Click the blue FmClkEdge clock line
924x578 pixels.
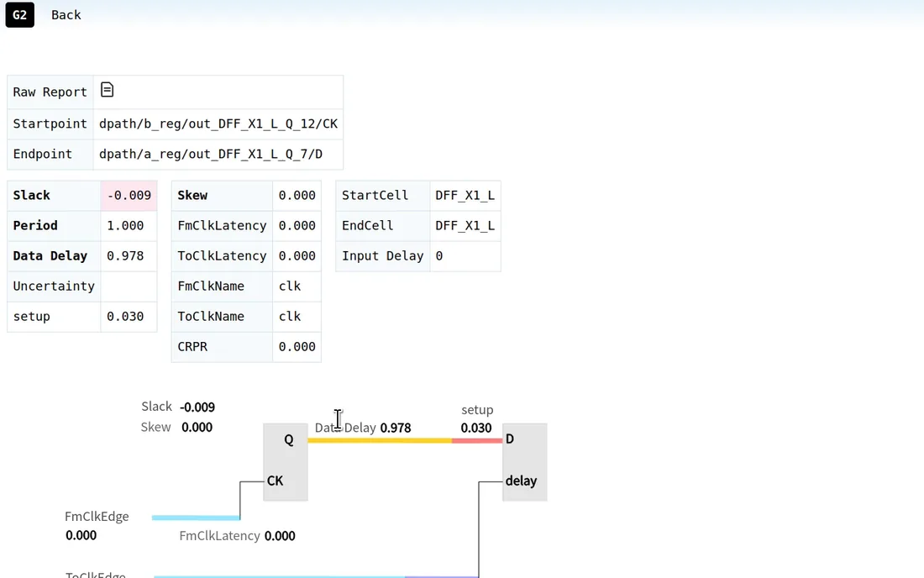(x=196, y=518)
